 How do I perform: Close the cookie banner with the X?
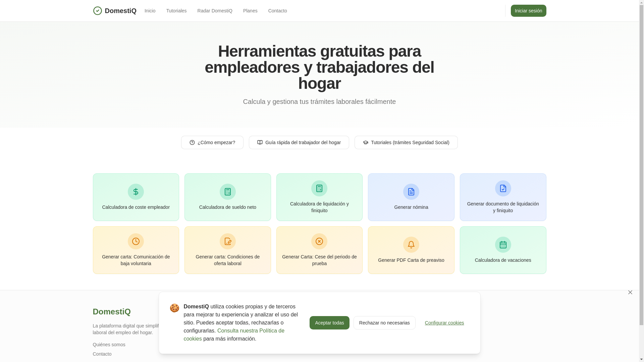(630, 292)
